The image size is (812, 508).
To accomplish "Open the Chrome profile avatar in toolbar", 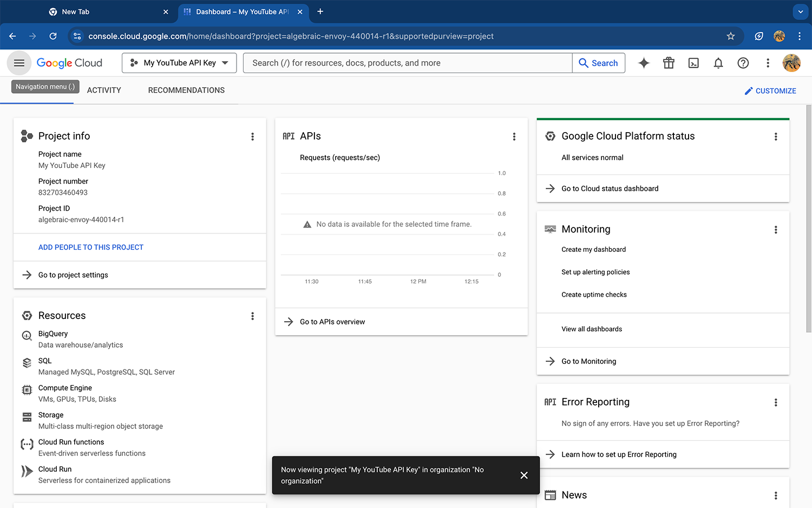I will (780, 36).
